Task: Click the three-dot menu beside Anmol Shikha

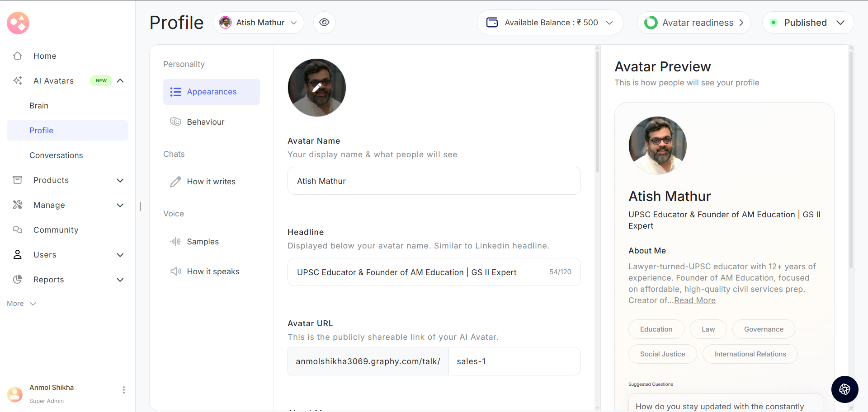Action: click(x=123, y=390)
